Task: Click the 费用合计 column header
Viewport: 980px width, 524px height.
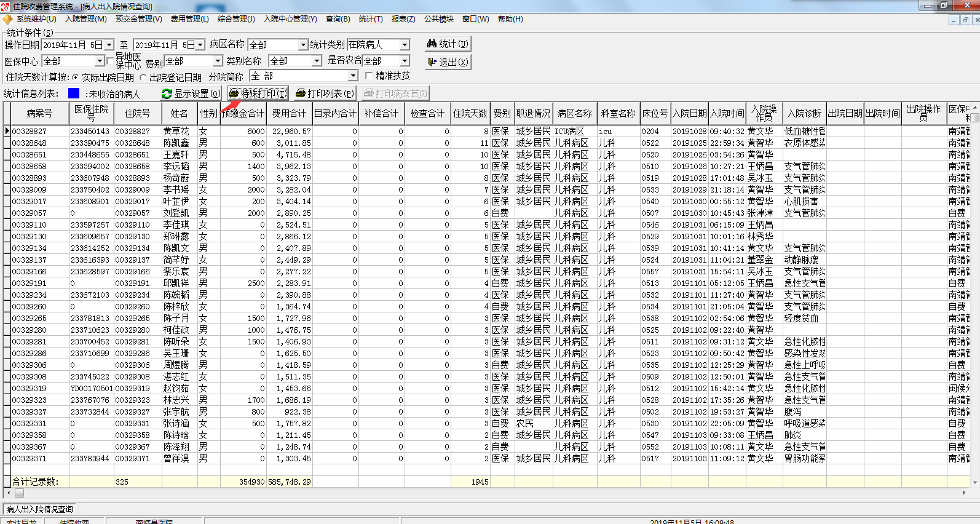Action: [x=289, y=113]
